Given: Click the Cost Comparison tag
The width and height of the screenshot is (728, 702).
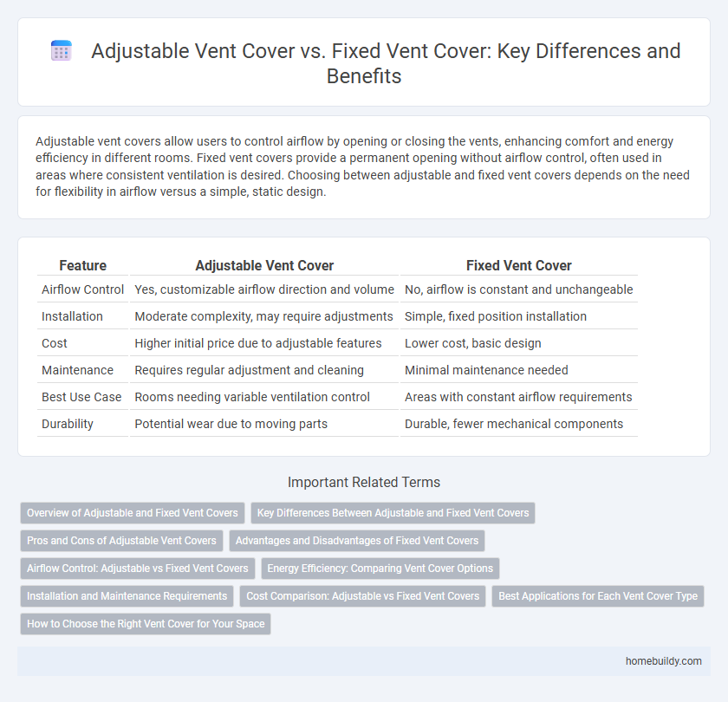Looking at the screenshot, I should tap(363, 596).
